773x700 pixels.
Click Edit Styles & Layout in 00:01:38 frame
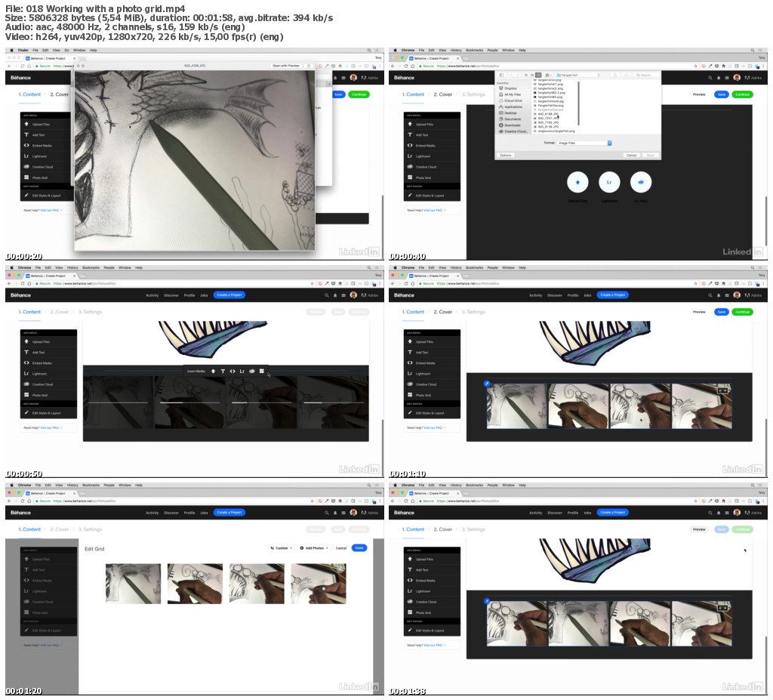(432, 631)
